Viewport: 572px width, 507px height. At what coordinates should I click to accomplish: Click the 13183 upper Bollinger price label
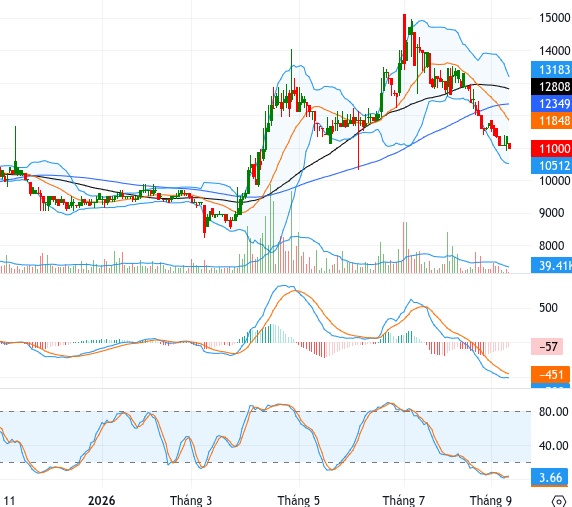[x=552, y=69]
